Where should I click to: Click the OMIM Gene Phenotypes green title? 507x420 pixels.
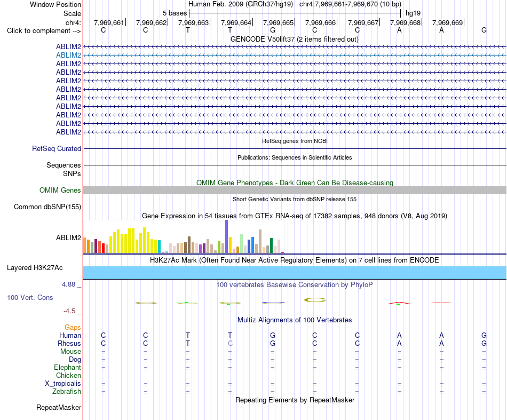pos(295,183)
